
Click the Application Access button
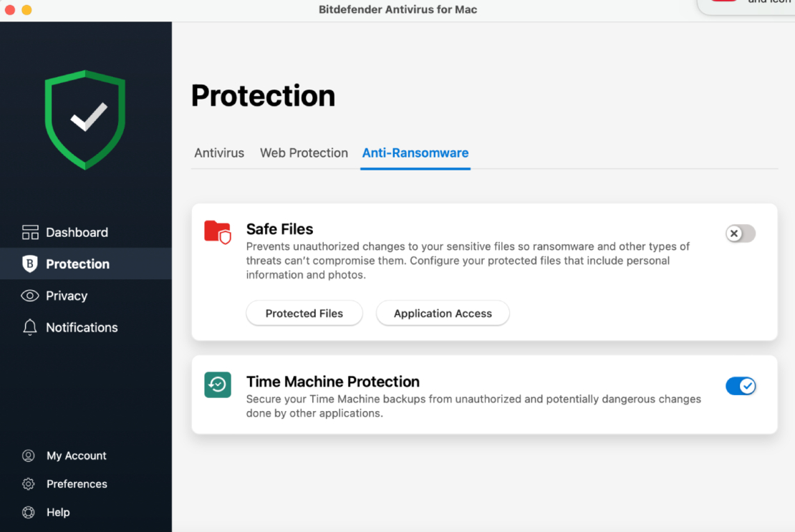tap(443, 313)
